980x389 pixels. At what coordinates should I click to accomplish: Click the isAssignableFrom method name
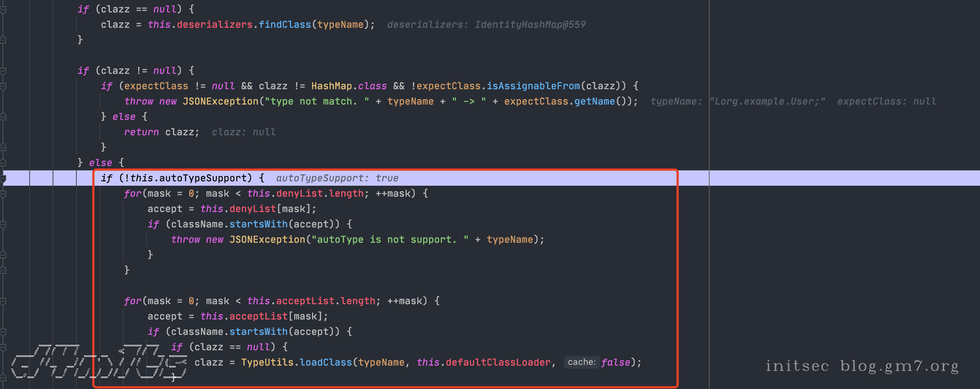(x=533, y=86)
